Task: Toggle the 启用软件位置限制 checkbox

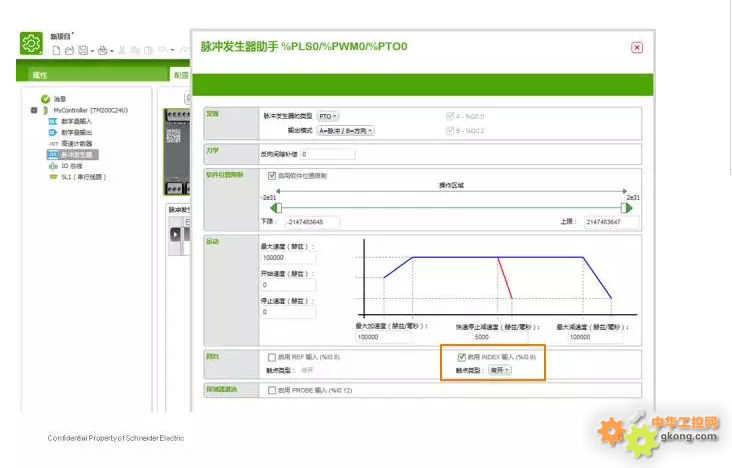Action: pos(271,175)
